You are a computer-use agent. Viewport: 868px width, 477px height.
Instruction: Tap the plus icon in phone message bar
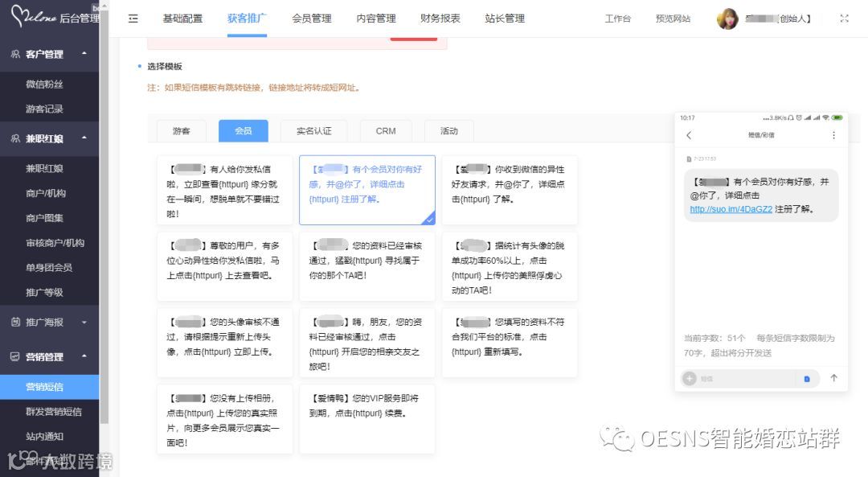point(690,378)
